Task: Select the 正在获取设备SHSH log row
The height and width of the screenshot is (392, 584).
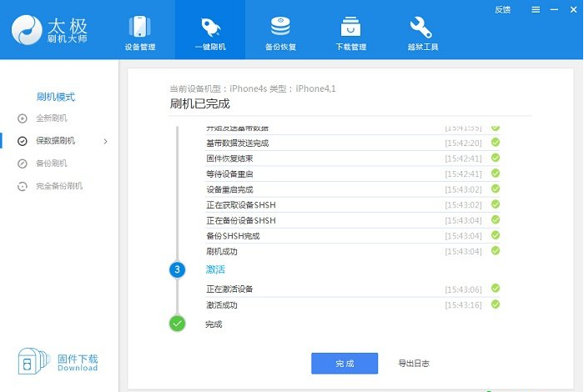Action: point(353,205)
